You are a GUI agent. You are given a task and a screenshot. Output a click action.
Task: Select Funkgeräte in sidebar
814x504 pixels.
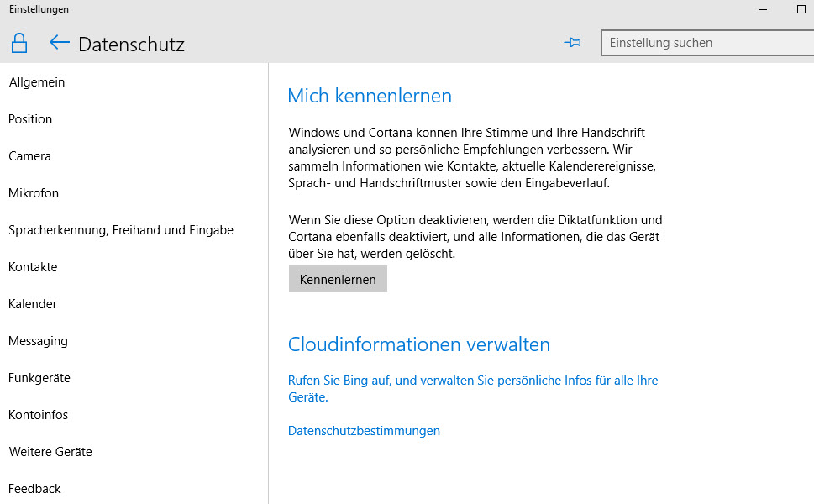point(39,378)
